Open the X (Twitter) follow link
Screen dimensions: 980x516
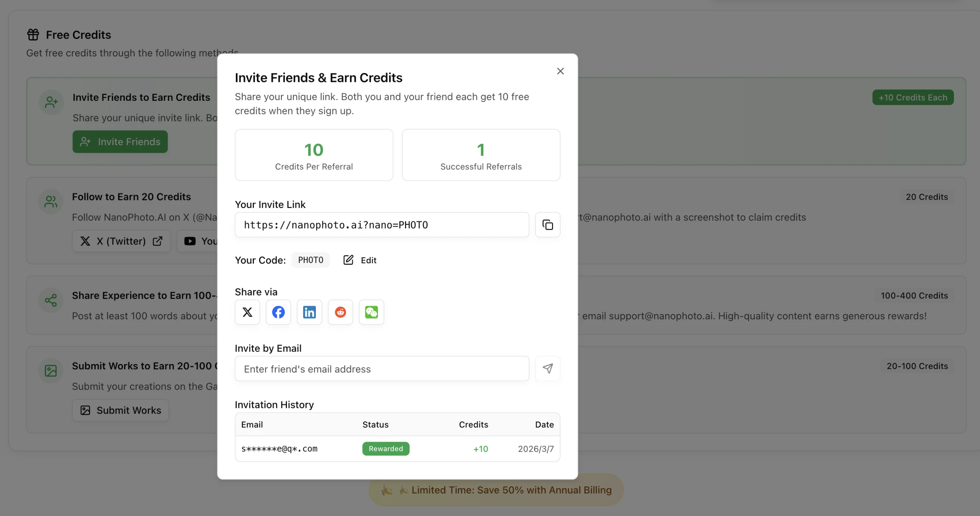[121, 241]
